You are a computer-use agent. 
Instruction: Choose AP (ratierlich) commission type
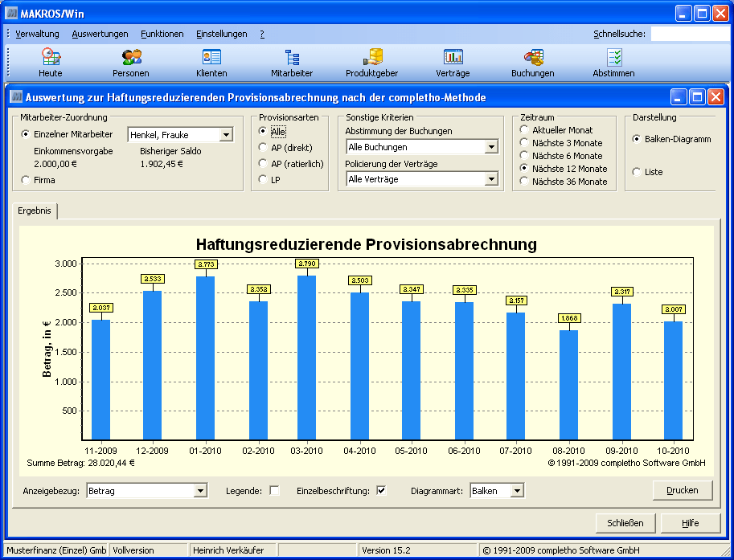coord(263,164)
